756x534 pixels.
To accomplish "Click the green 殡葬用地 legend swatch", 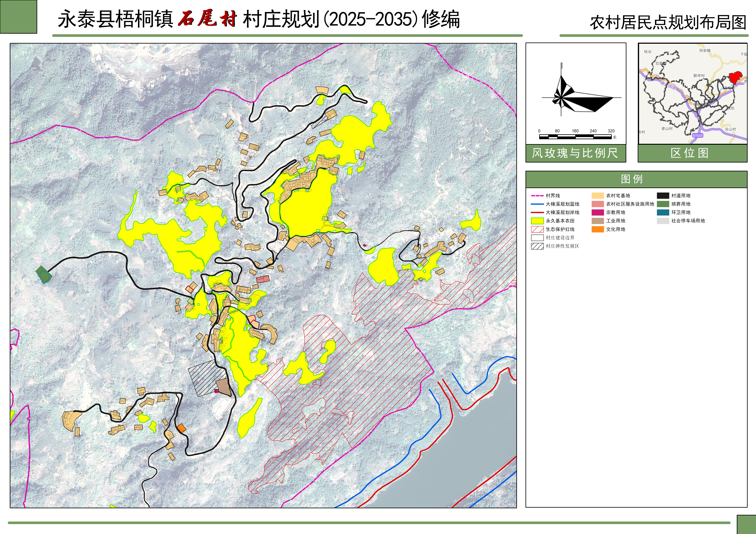I will click(663, 204).
